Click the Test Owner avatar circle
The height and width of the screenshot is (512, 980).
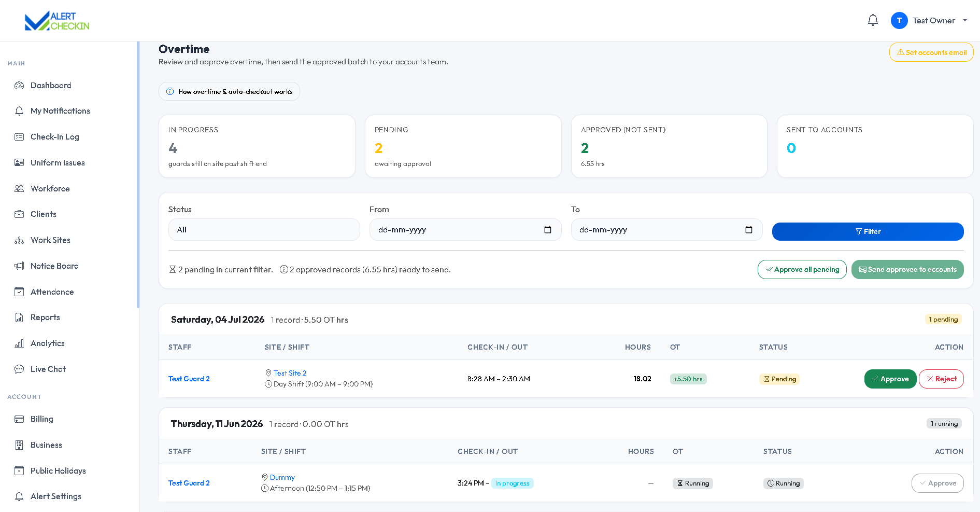coord(899,20)
